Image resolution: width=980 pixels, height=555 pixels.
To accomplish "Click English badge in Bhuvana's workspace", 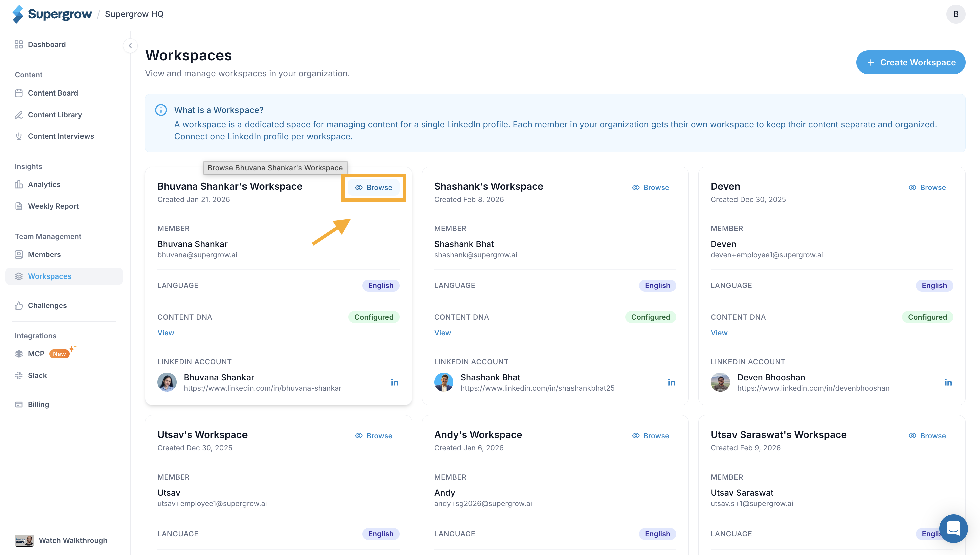I will (380, 286).
